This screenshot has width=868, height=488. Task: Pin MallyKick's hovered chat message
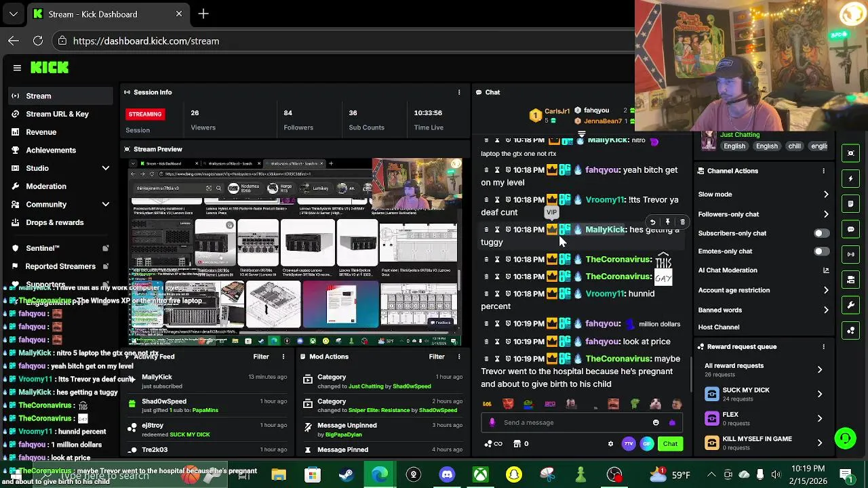click(667, 222)
